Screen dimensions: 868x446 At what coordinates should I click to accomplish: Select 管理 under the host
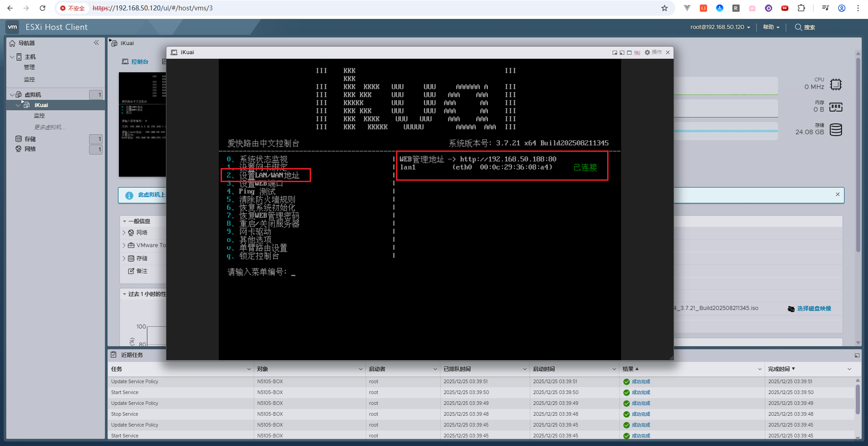[29, 67]
